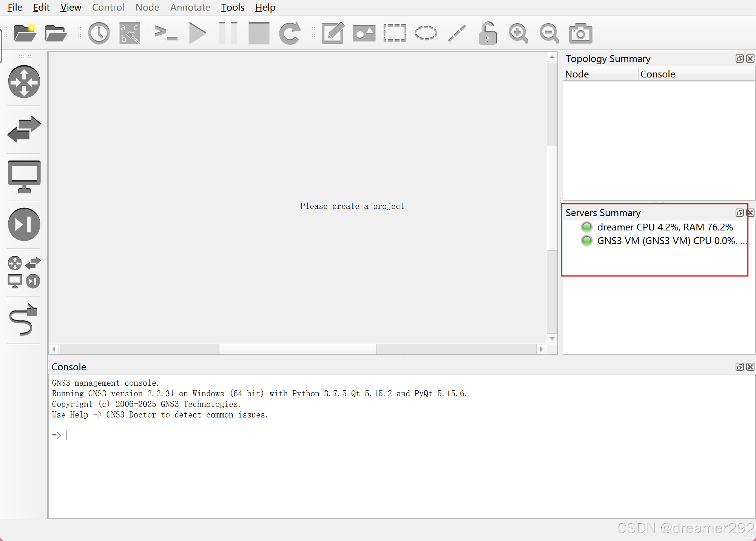Click the New blank project icon
This screenshot has height=541, width=756.
[x=25, y=34]
